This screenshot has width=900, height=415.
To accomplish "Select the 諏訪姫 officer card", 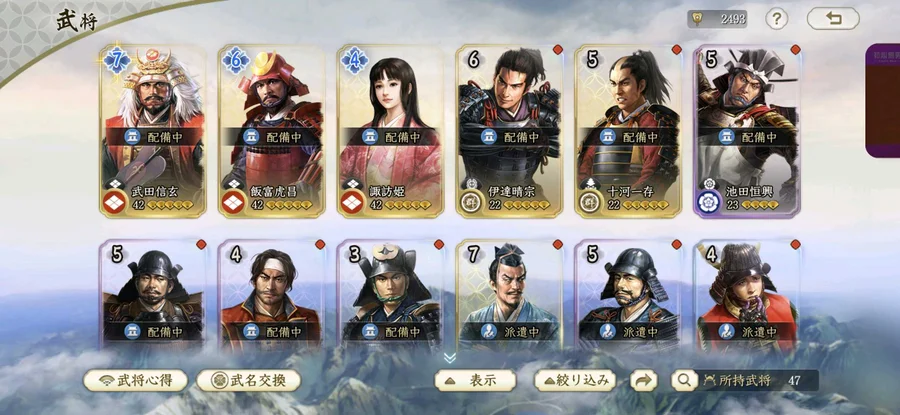I will click(x=390, y=131).
